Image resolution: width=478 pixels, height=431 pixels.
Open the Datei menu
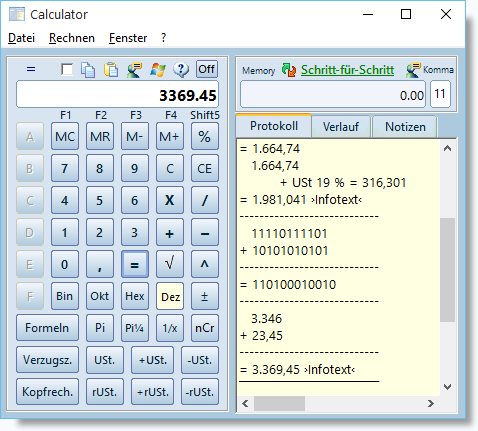[x=21, y=38]
